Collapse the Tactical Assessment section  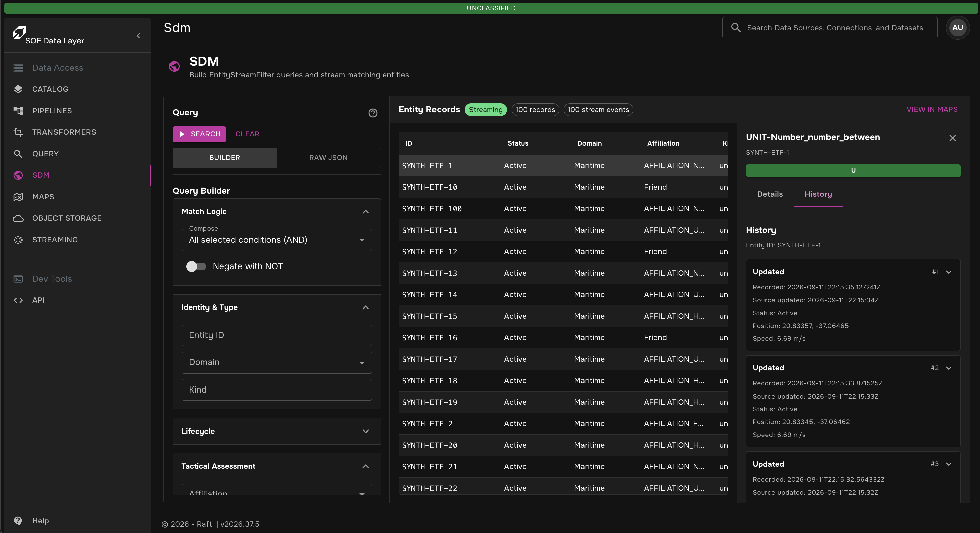(x=365, y=466)
